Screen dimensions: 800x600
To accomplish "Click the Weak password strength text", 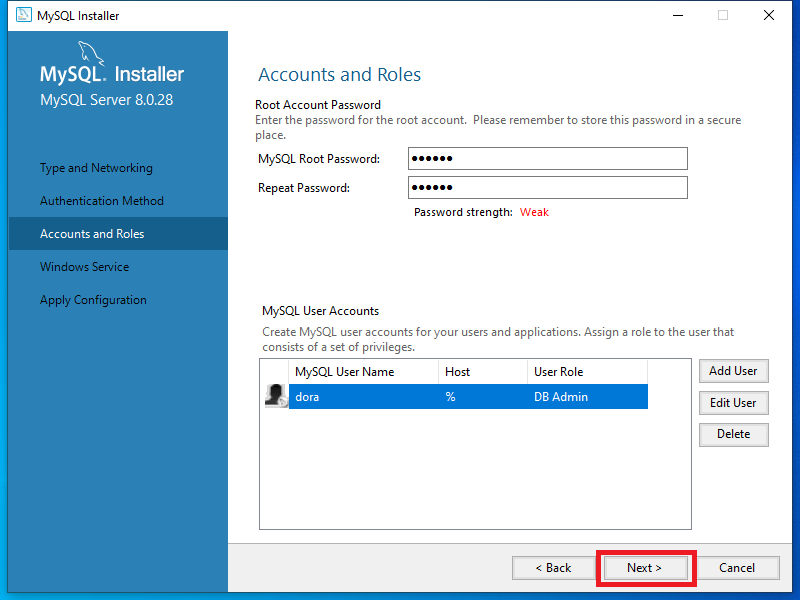I will (x=534, y=212).
